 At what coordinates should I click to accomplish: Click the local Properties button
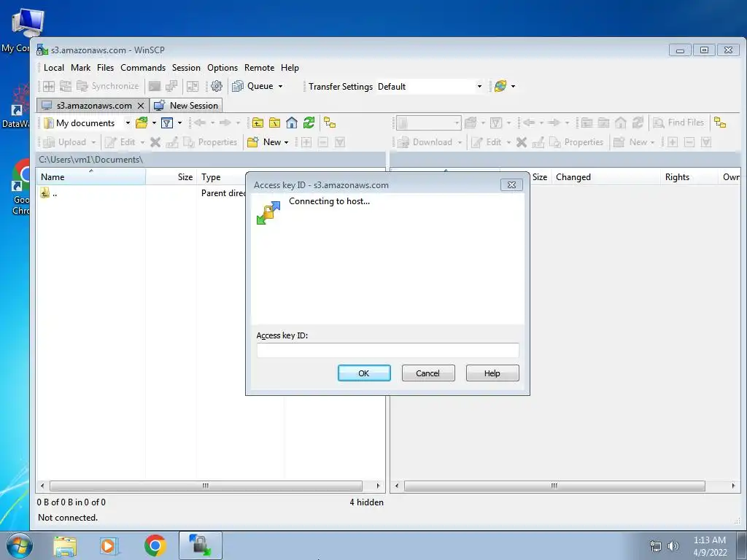point(210,142)
